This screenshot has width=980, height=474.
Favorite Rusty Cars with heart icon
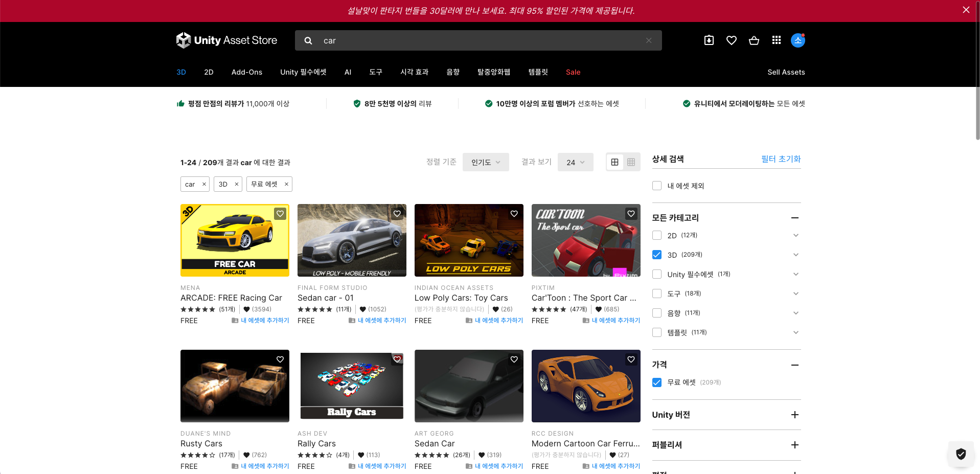click(x=280, y=359)
